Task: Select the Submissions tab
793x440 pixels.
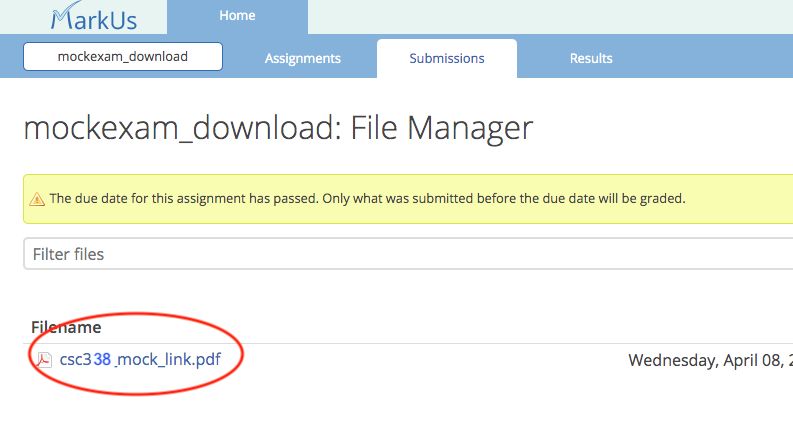Action: (x=447, y=59)
